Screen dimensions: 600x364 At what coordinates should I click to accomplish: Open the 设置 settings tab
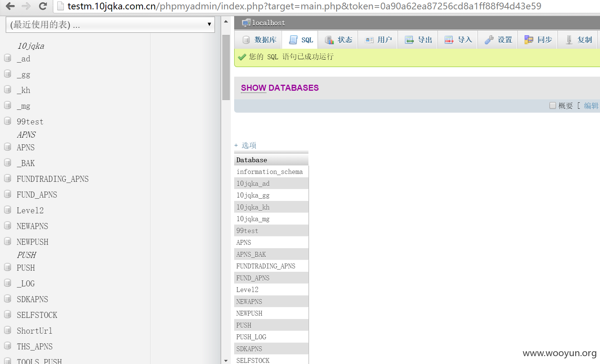[x=498, y=40]
